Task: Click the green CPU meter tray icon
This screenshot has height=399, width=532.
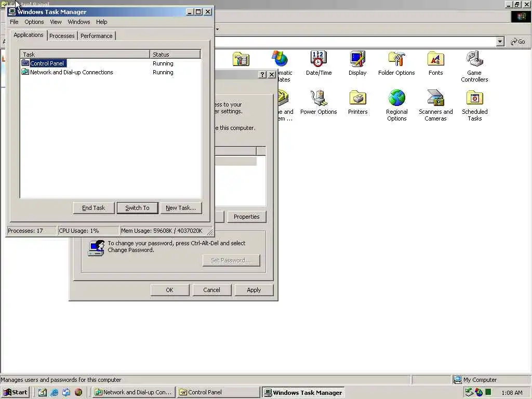Action: [488, 392]
